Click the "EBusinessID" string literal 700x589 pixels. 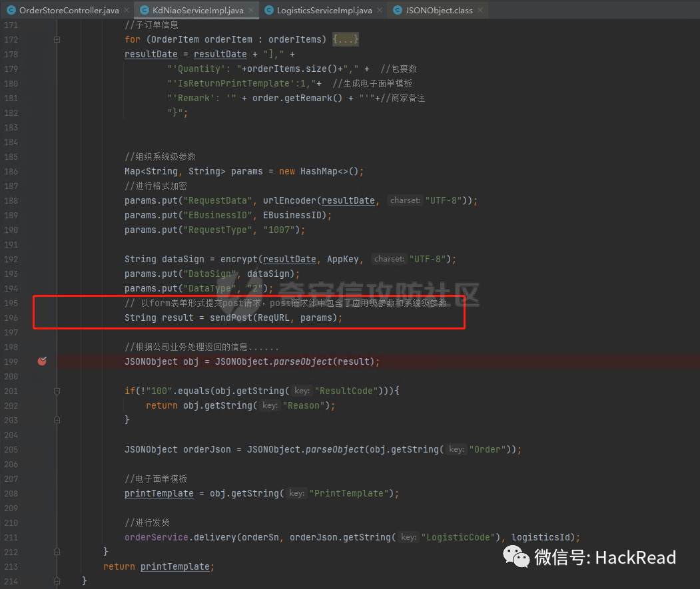click(x=218, y=216)
